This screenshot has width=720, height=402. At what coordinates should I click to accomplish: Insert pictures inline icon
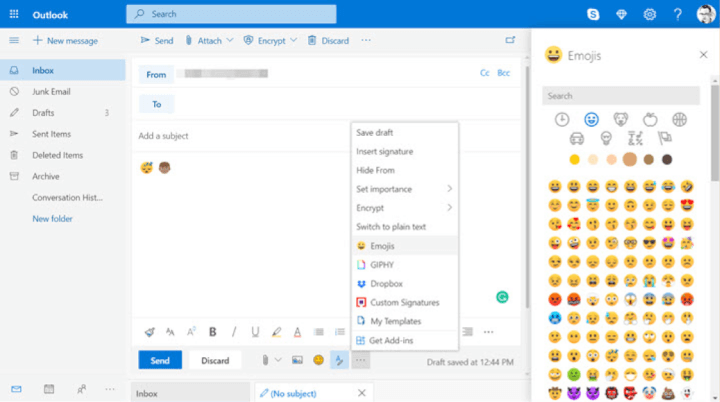coord(297,360)
